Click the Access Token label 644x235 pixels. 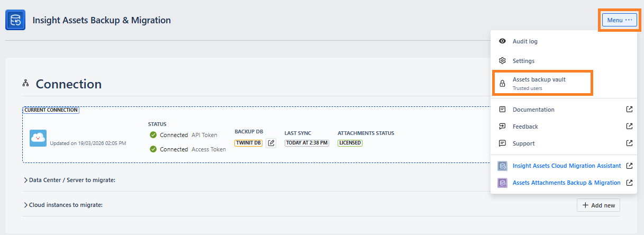tap(208, 149)
